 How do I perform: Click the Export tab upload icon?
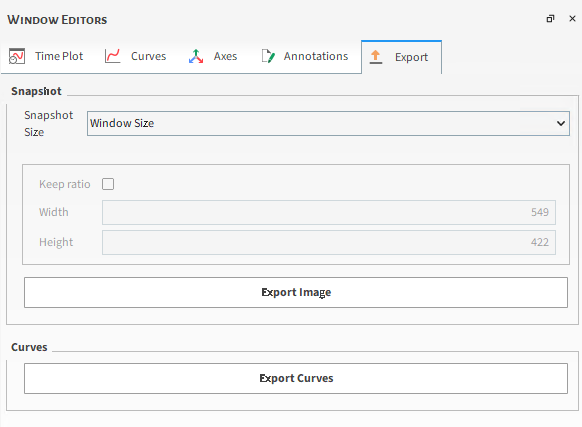[x=376, y=57]
